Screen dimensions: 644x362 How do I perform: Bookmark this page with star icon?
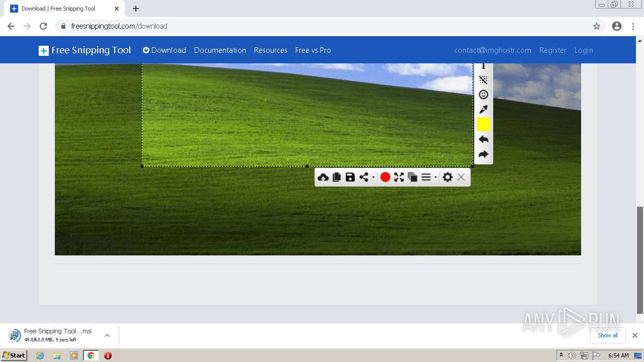597,26
